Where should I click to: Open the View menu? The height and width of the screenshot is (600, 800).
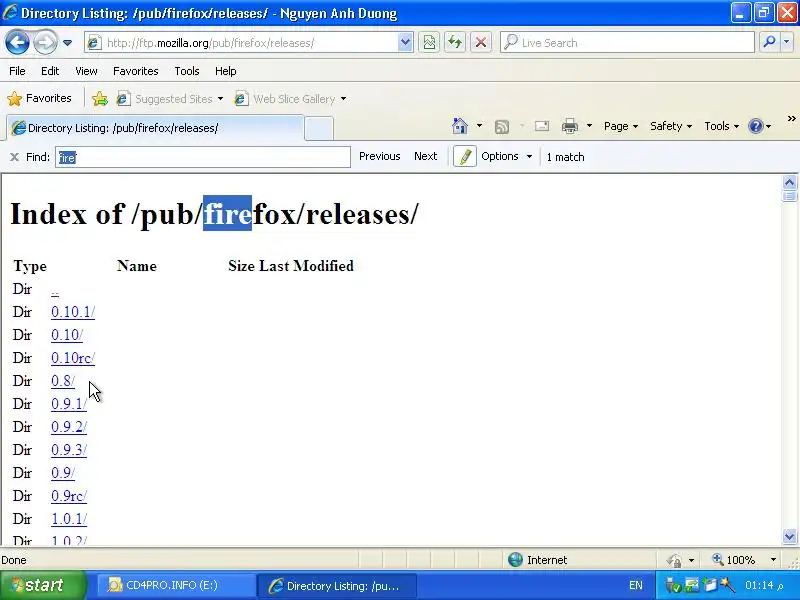[86, 71]
